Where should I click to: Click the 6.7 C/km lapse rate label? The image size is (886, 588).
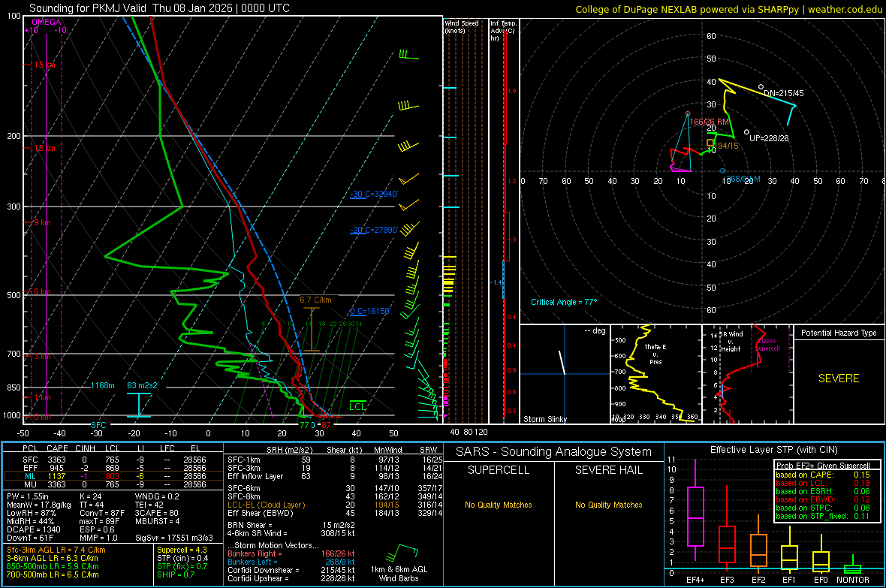point(315,300)
